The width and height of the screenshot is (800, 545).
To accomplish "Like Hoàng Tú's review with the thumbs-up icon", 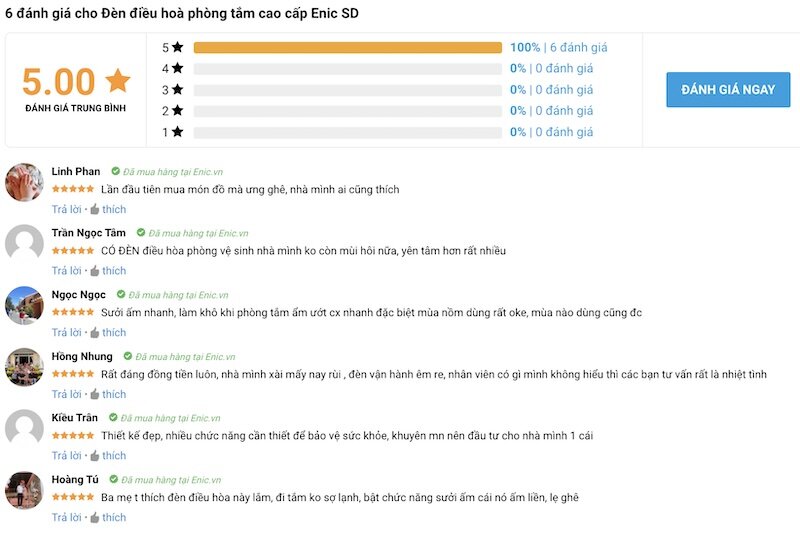I will tap(95, 517).
